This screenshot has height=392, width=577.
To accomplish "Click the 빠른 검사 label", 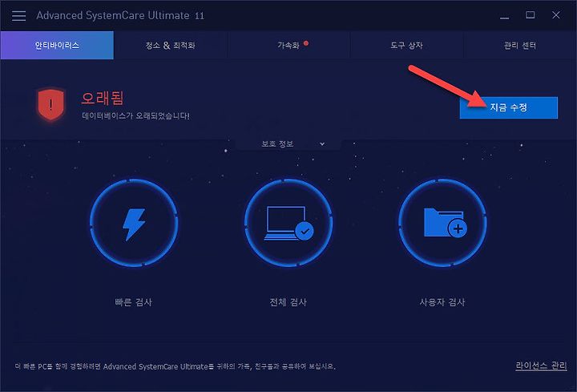I will click(x=134, y=302).
